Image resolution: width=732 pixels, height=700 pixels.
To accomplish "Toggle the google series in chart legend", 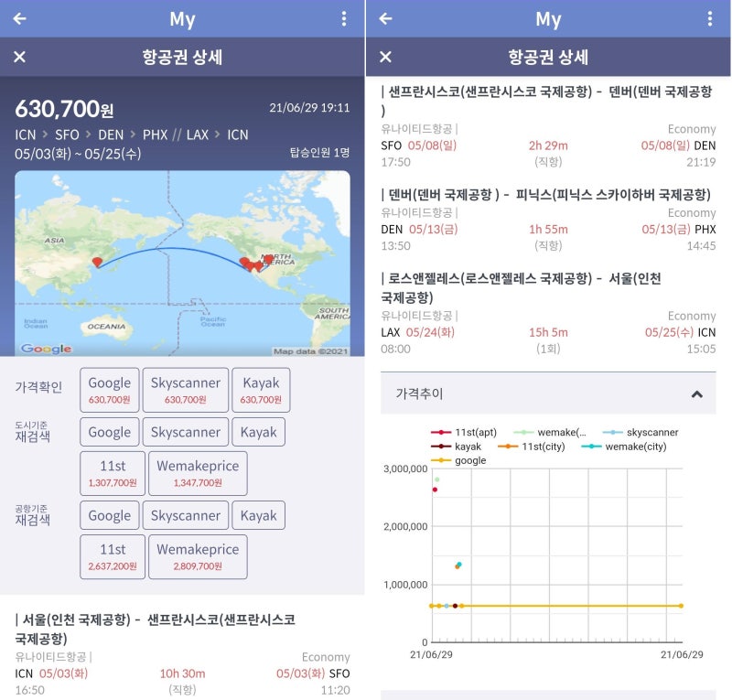I will [x=458, y=460].
